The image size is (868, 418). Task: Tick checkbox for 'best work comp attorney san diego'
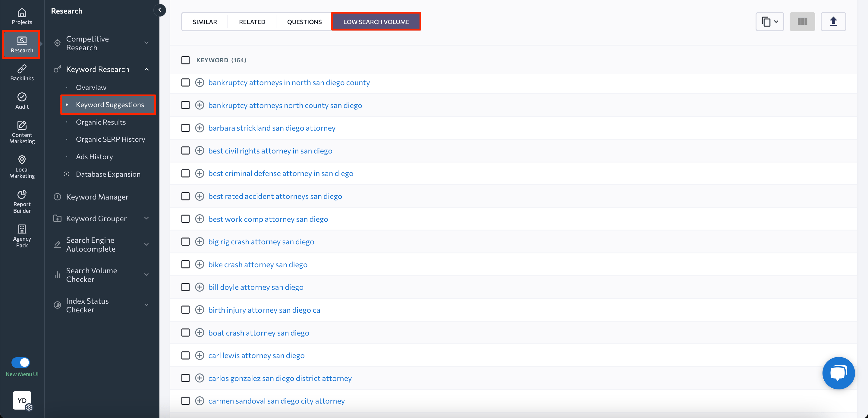pos(185,219)
